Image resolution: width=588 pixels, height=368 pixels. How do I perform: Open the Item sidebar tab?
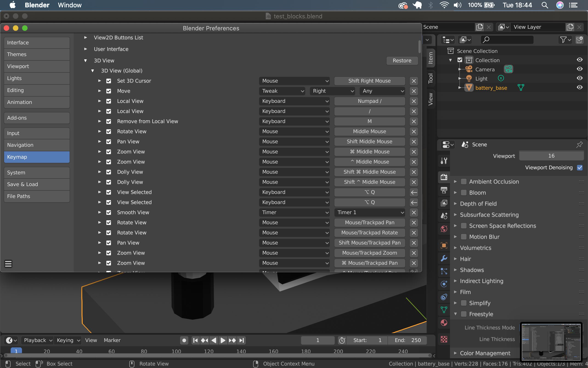coord(431,58)
